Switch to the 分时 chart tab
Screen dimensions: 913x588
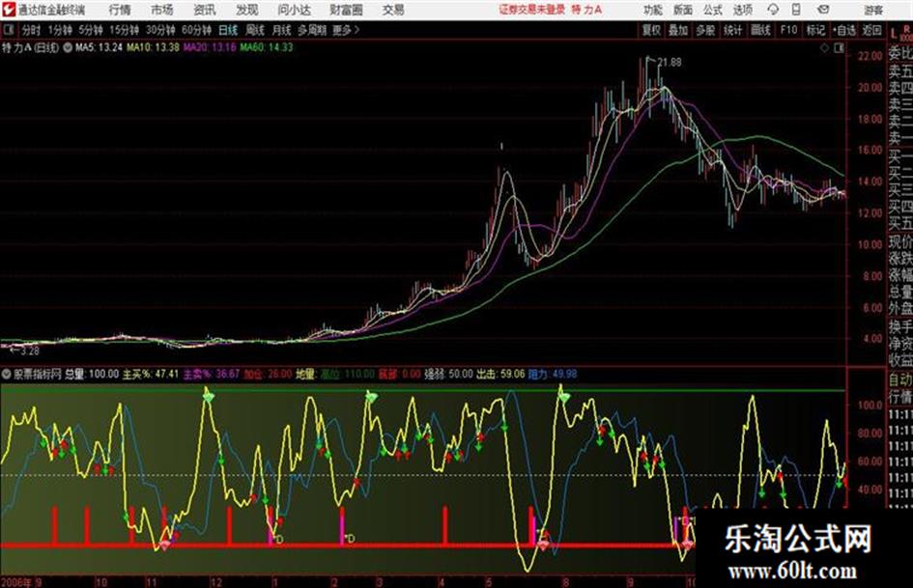pyautogui.click(x=32, y=30)
